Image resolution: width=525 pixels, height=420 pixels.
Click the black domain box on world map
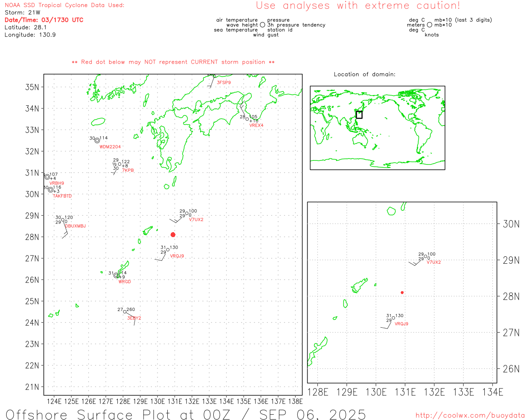(x=359, y=115)
